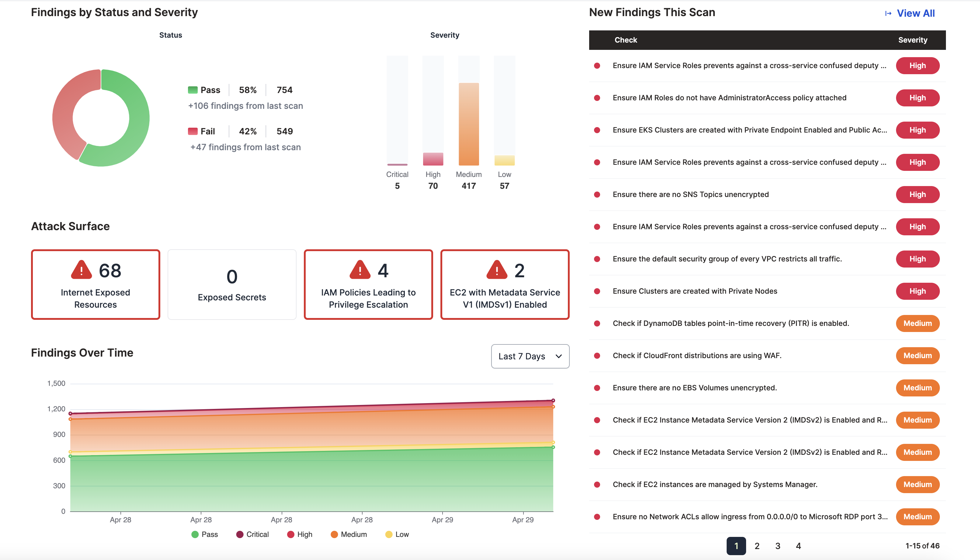
Task: Click status dot beside EBS Volumes finding
Action: [597, 388]
